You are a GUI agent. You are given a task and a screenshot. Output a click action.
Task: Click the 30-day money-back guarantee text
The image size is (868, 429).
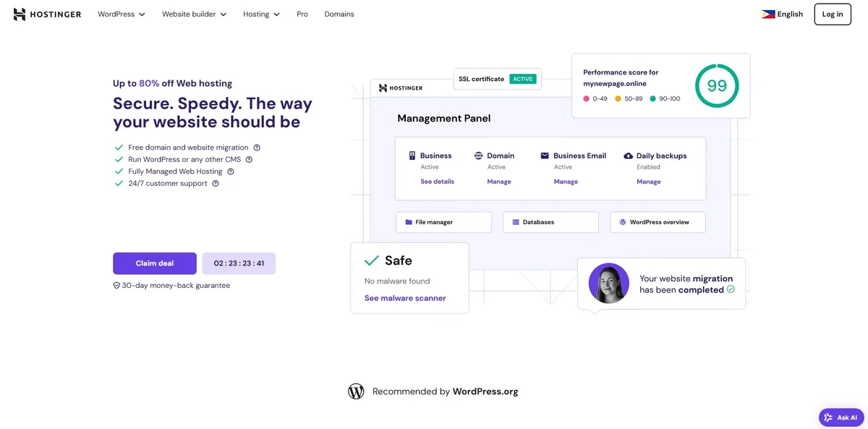(x=176, y=286)
